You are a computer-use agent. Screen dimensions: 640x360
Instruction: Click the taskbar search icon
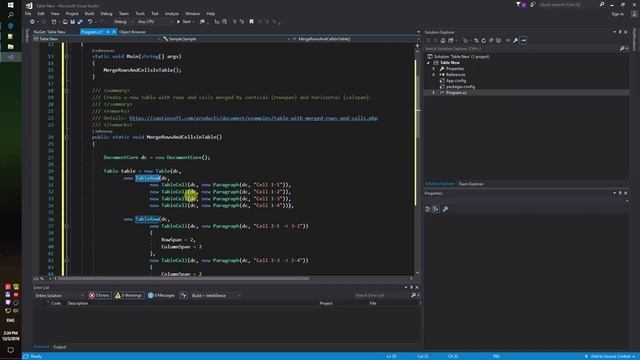[x=11, y=15]
